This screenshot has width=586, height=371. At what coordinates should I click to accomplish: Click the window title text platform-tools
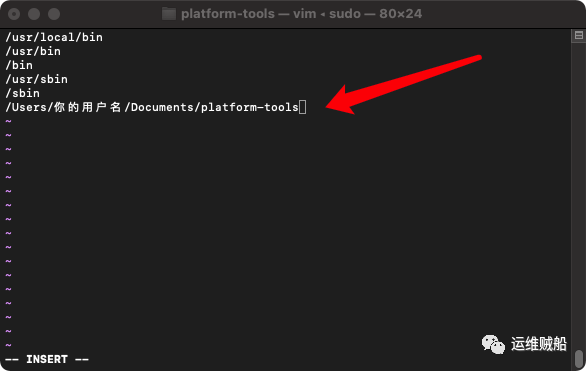click(x=228, y=14)
